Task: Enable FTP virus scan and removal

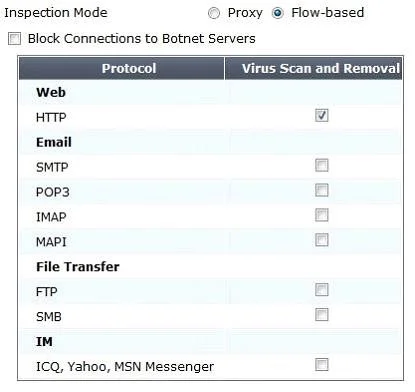Action: click(322, 290)
